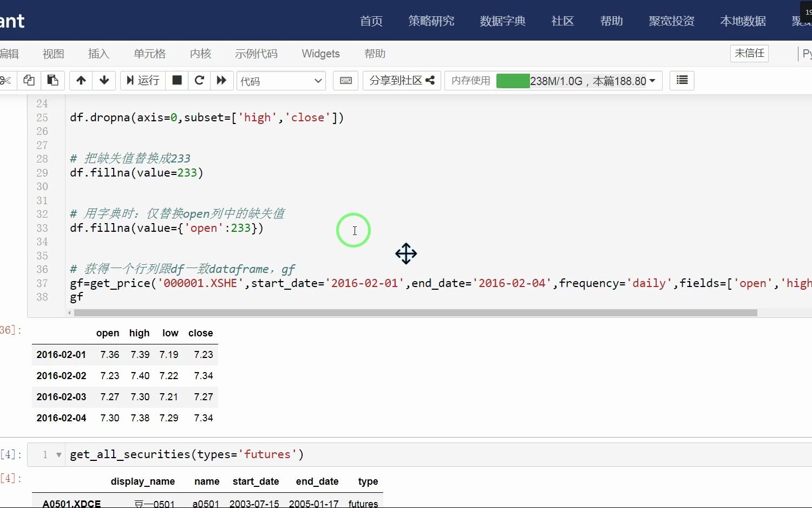Viewport: 812px width, 508px height.
Task: Toggle the table of contents list icon
Action: [x=682, y=80]
